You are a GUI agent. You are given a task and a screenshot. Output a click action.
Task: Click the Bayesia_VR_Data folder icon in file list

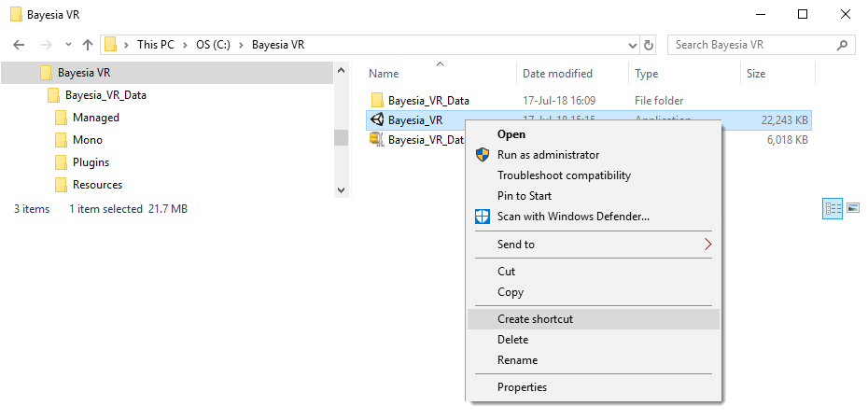coord(377,101)
